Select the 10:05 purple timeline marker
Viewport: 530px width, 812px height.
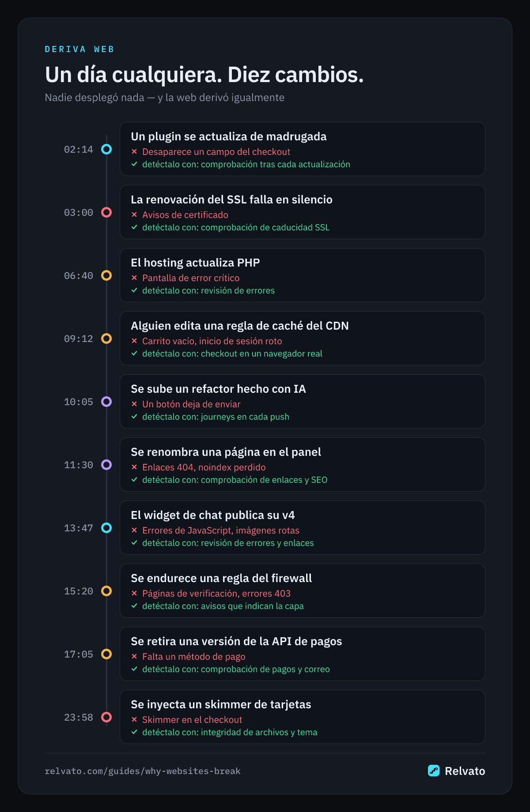[106, 402]
